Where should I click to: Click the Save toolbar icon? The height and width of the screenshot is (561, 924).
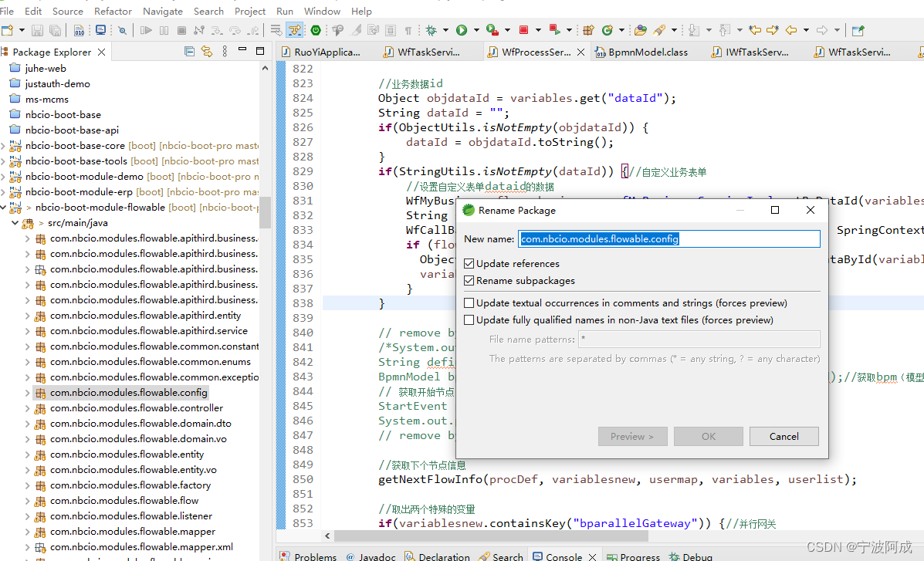(x=37, y=30)
